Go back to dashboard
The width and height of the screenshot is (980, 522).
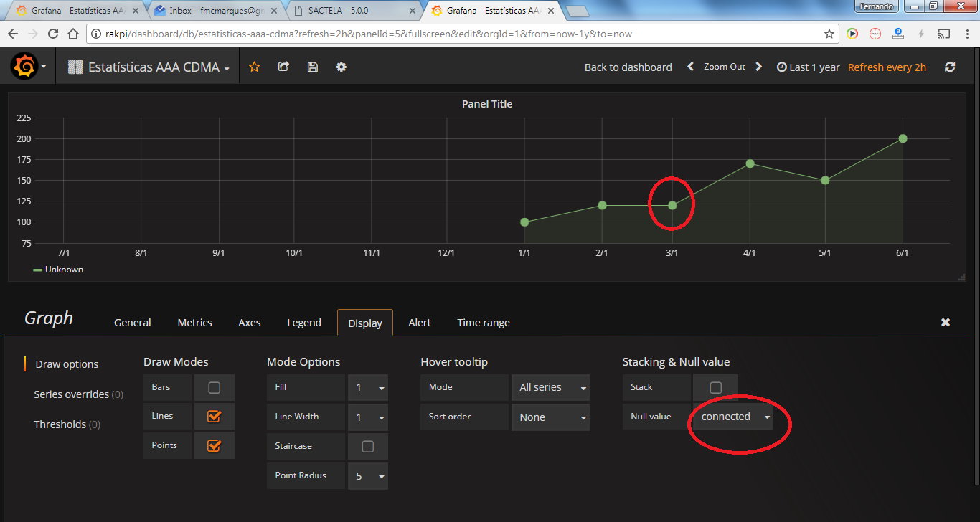point(628,66)
